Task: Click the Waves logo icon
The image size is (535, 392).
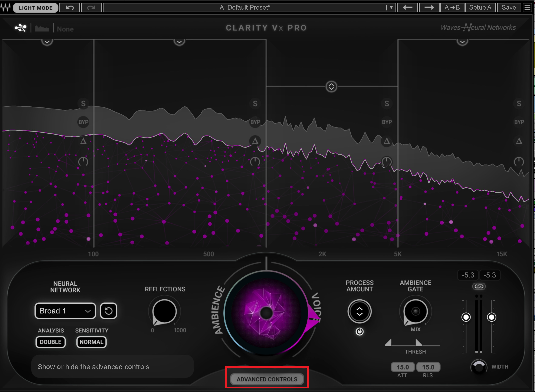Action: tap(6, 7)
